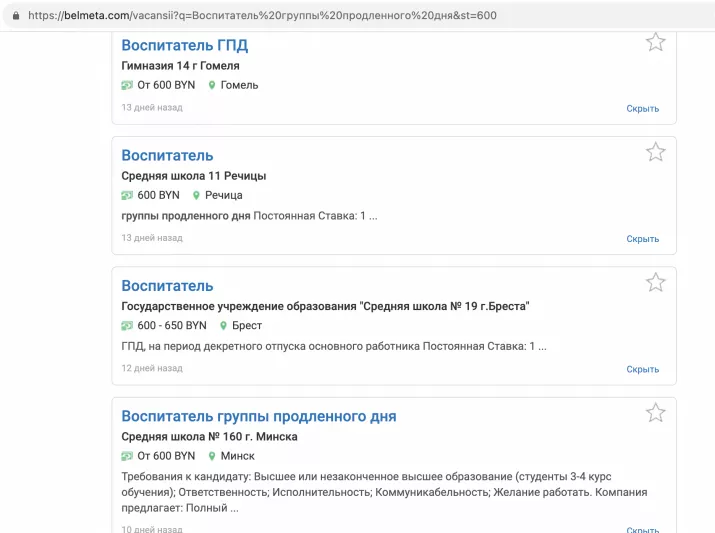715x533 pixels.
Task: Click the location pin beside Минск
Action: pos(212,456)
